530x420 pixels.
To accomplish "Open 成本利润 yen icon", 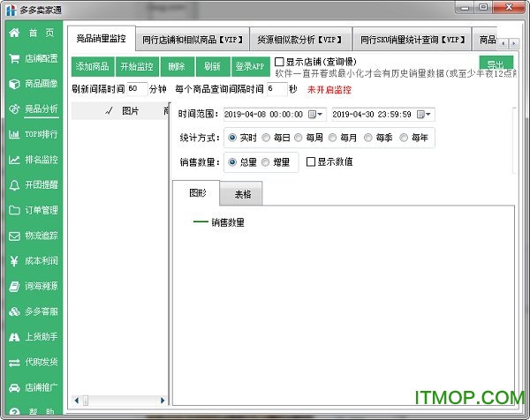I will [x=14, y=261].
